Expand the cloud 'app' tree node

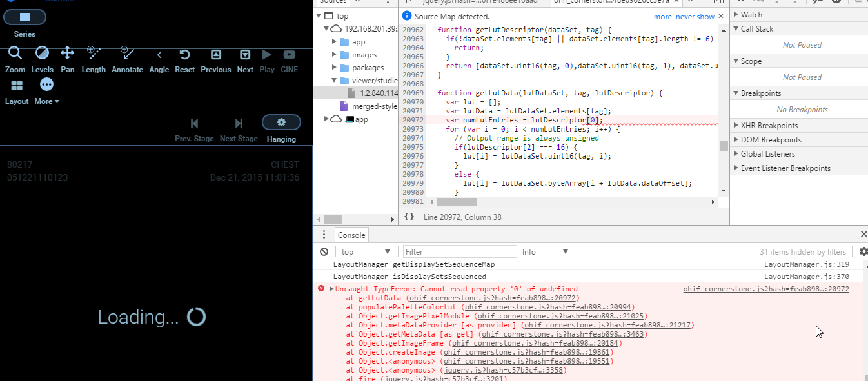tap(326, 119)
